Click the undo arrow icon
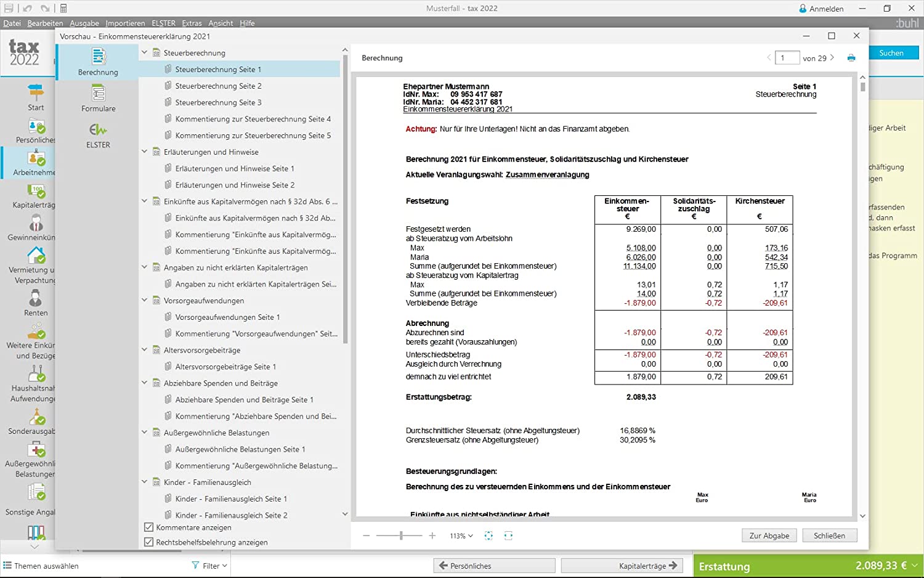 click(27, 8)
